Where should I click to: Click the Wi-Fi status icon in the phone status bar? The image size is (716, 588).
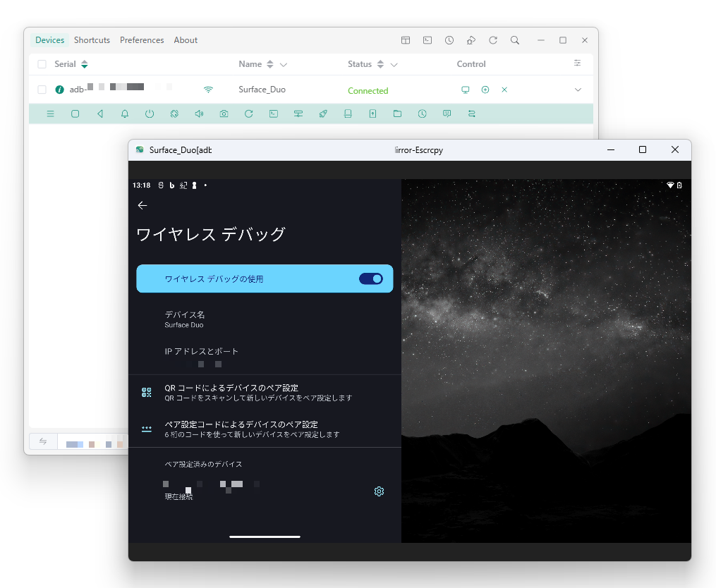[670, 185]
